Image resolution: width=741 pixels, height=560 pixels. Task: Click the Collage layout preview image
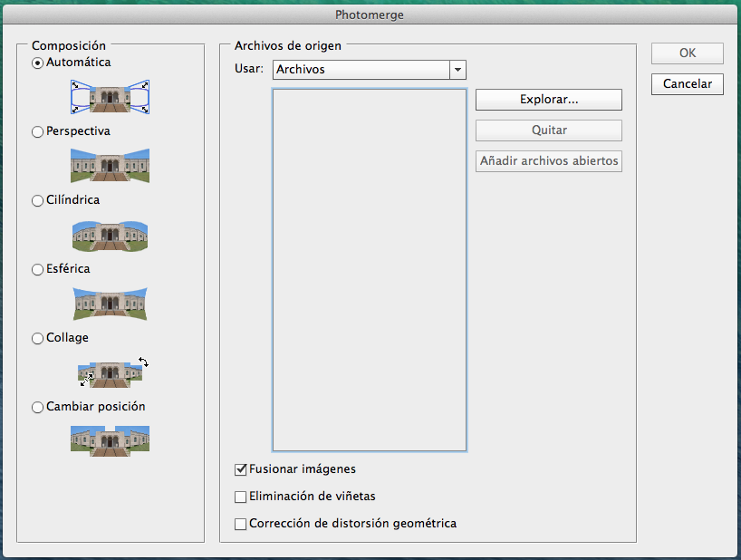tap(113, 372)
